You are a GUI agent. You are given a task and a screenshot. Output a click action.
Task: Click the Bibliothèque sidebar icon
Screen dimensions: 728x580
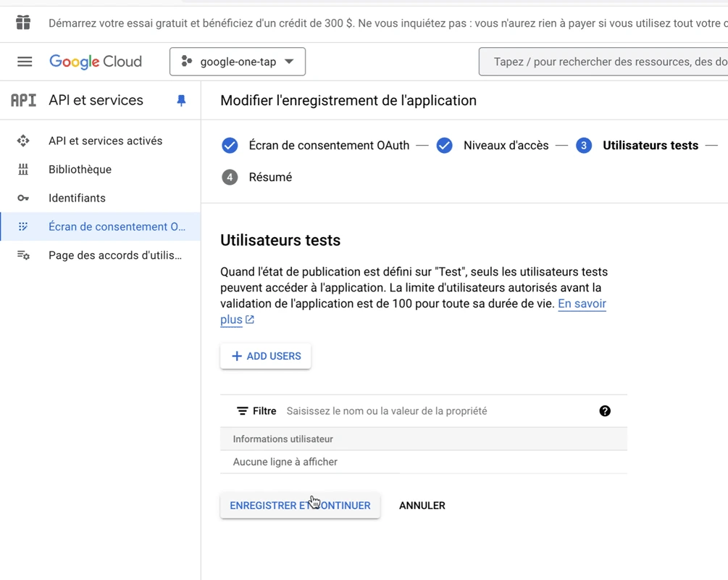click(x=23, y=170)
